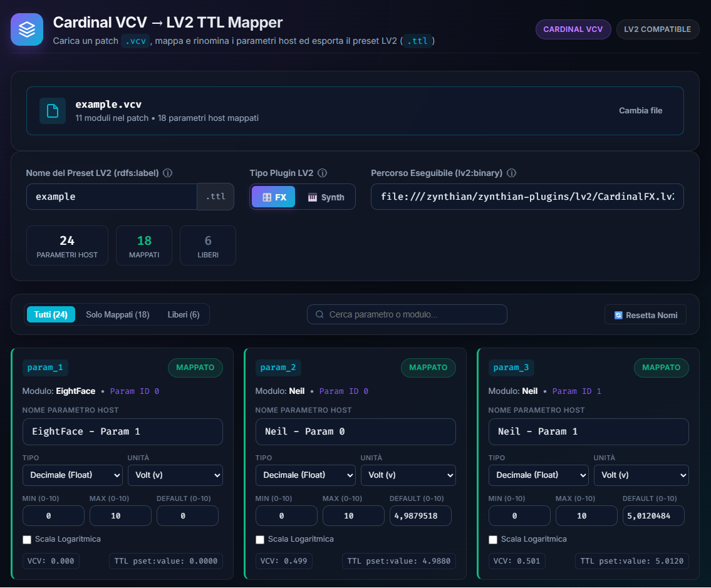
Task: Click the param_3 identifier tag
Action: [511, 368]
